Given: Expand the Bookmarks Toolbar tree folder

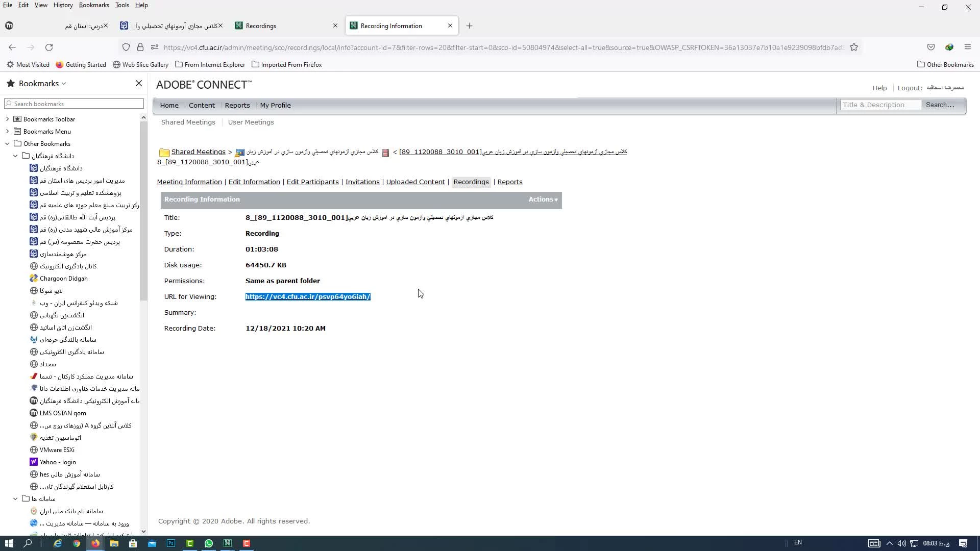Looking at the screenshot, I should pos(7,119).
